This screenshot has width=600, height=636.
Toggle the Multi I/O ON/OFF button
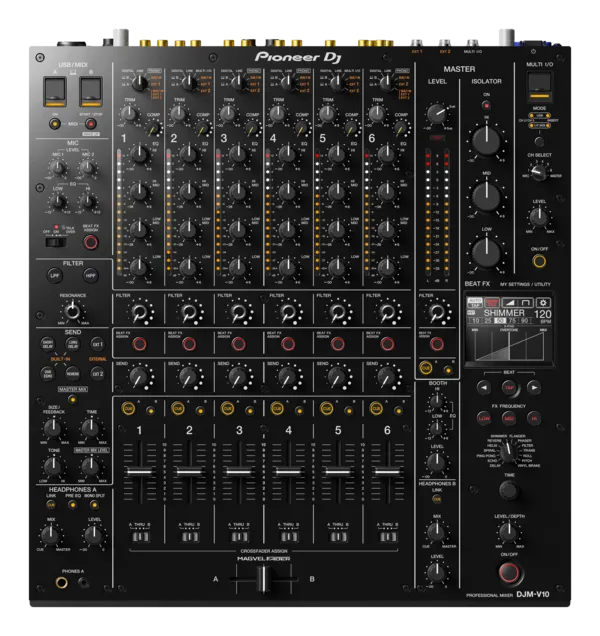tap(539, 261)
